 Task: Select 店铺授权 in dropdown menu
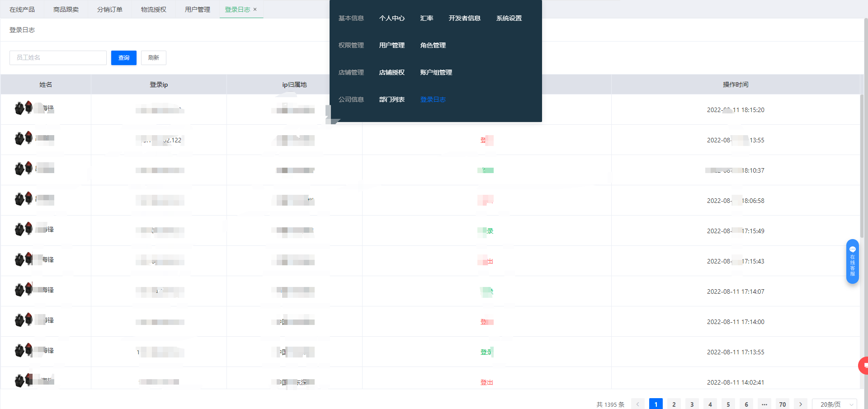tap(392, 73)
